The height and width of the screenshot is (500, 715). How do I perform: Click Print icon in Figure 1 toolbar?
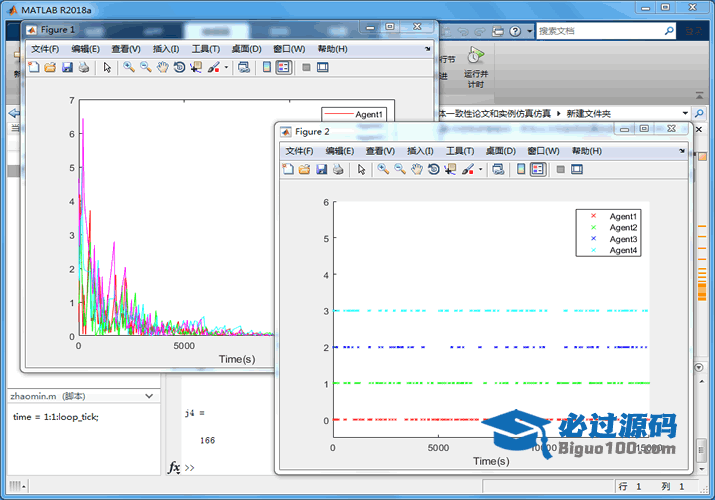pyautogui.click(x=83, y=67)
